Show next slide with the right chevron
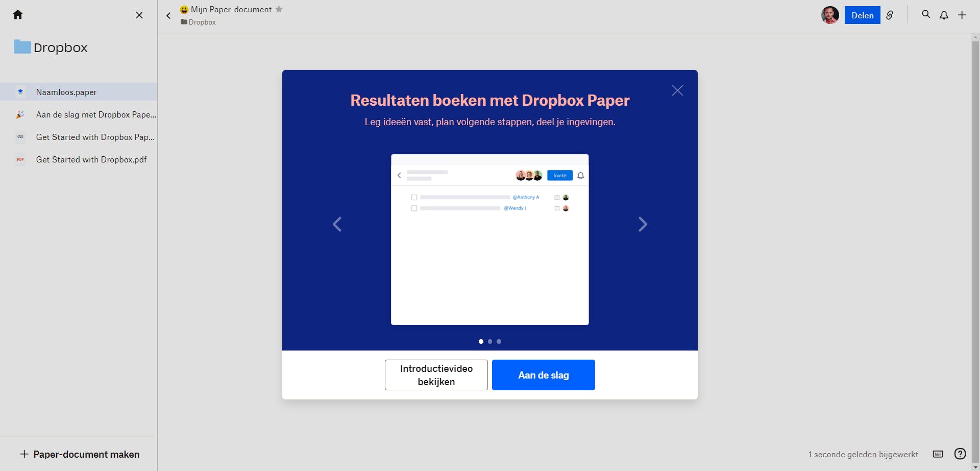The width and height of the screenshot is (980, 471). coord(643,224)
